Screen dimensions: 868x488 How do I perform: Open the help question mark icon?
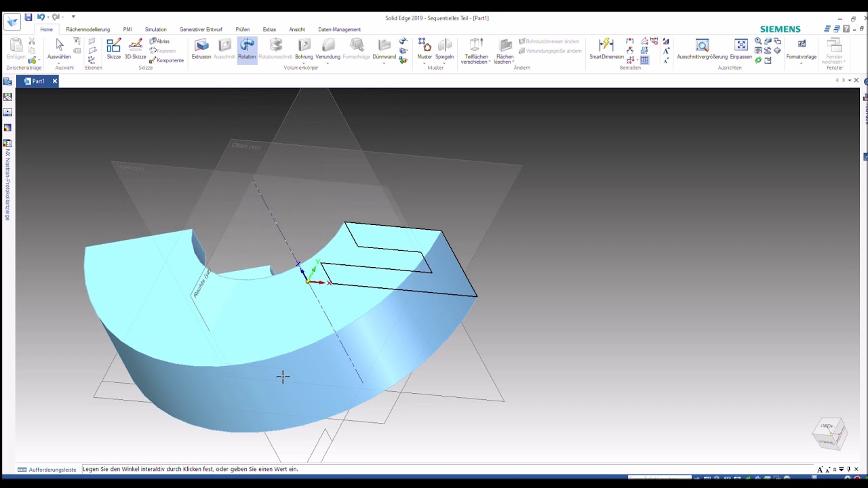click(846, 29)
